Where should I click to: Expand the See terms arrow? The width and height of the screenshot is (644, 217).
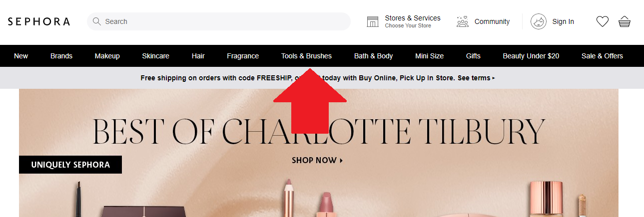[494, 78]
